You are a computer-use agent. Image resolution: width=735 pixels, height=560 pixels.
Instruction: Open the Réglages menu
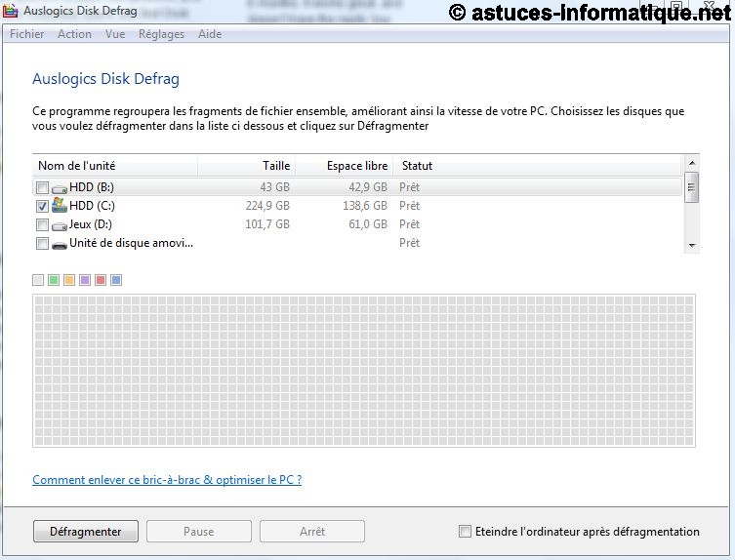161,34
